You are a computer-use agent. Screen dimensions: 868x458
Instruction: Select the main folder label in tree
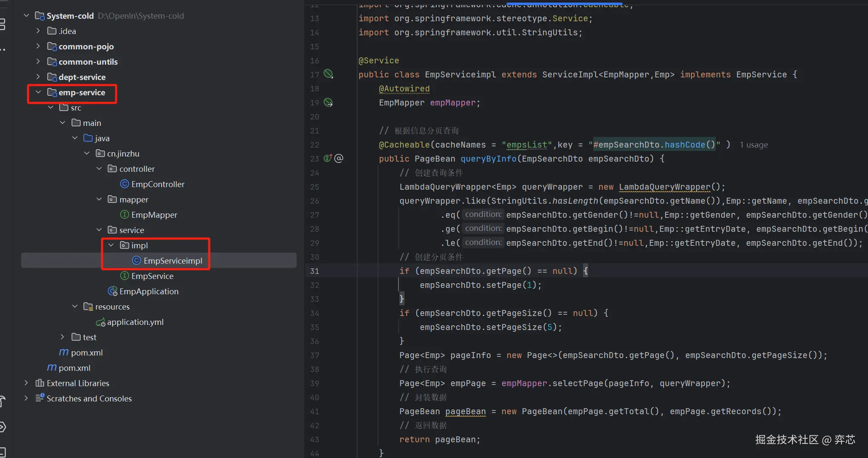coord(92,123)
